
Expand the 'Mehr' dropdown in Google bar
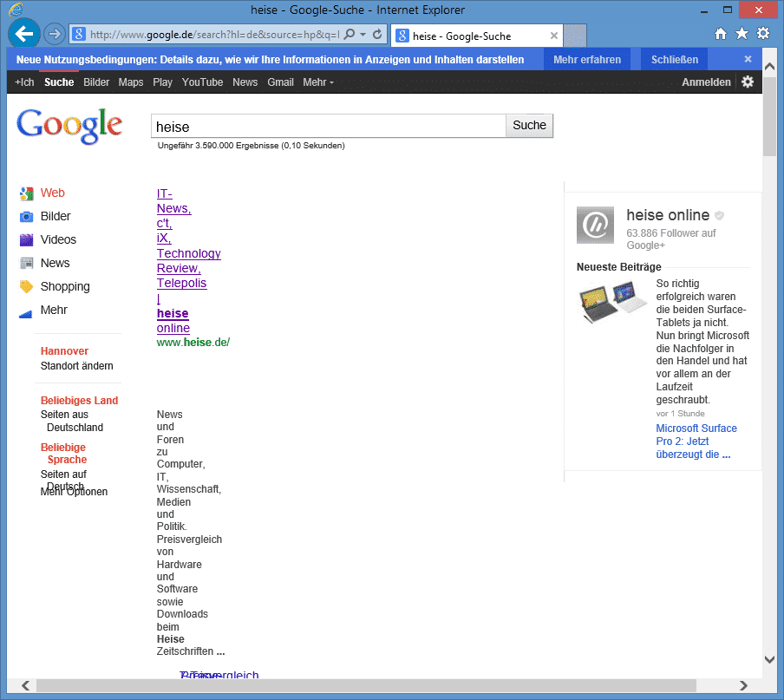click(318, 82)
